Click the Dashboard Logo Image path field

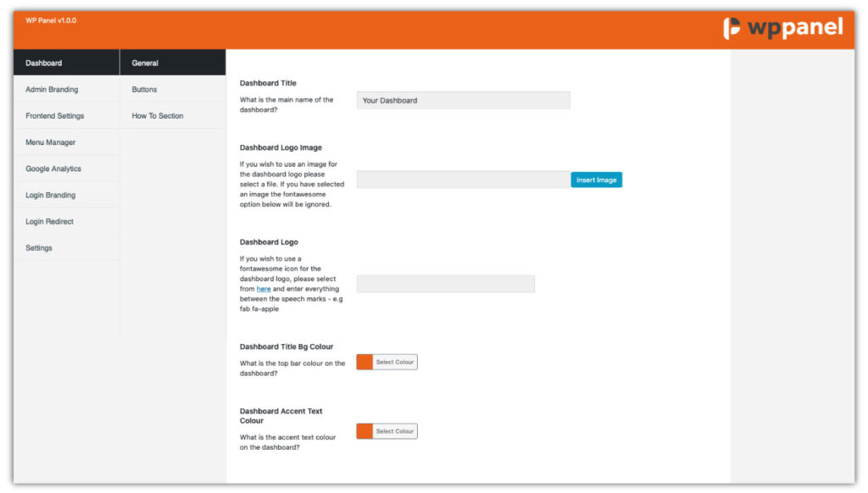[x=464, y=180]
